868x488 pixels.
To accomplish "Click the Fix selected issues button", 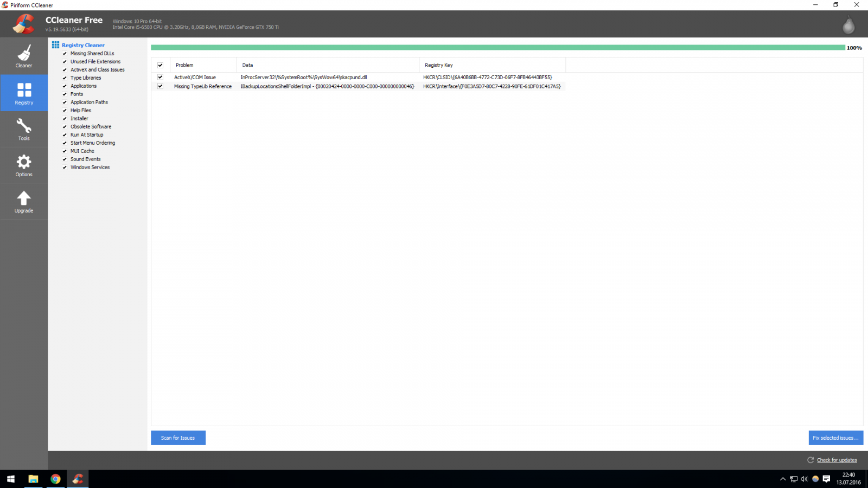I will point(835,438).
